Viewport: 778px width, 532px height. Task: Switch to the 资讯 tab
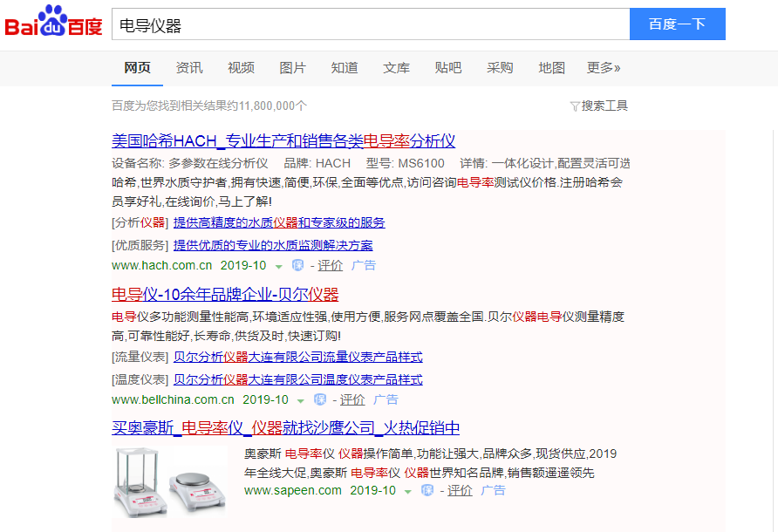pyautogui.click(x=189, y=67)
